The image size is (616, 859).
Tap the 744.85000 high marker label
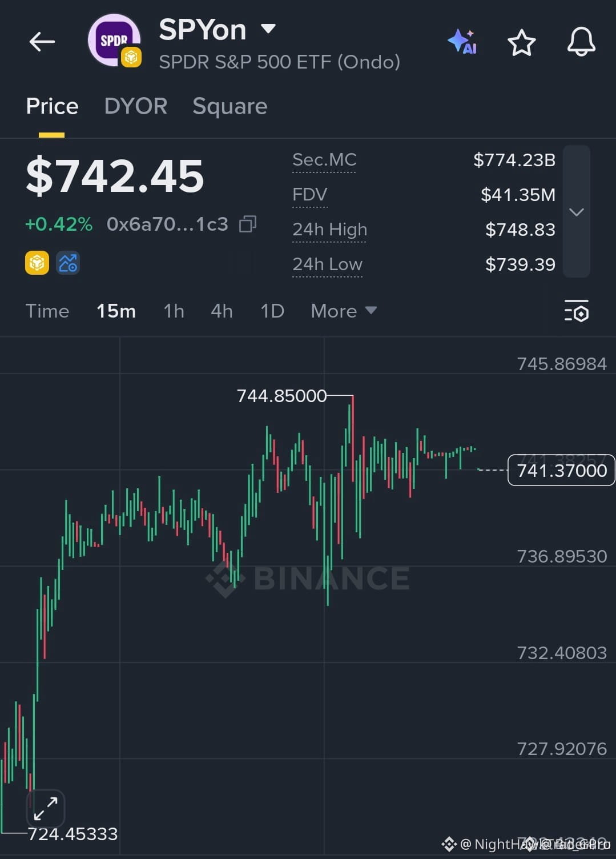coord(281,395)
